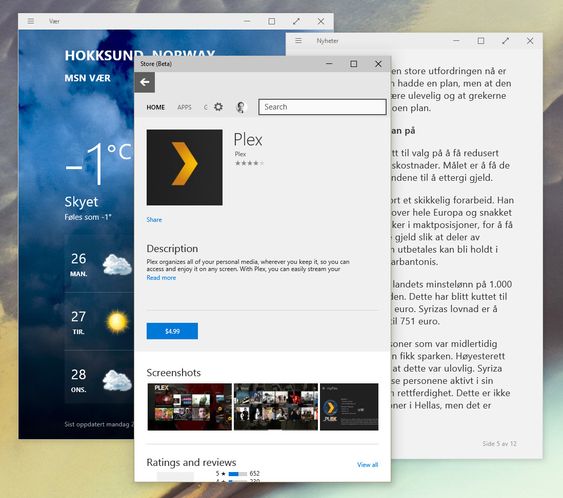Click the Description heading in Store
Image resolution: width=563 pixels, height=498 pixels.
[172, 248]
